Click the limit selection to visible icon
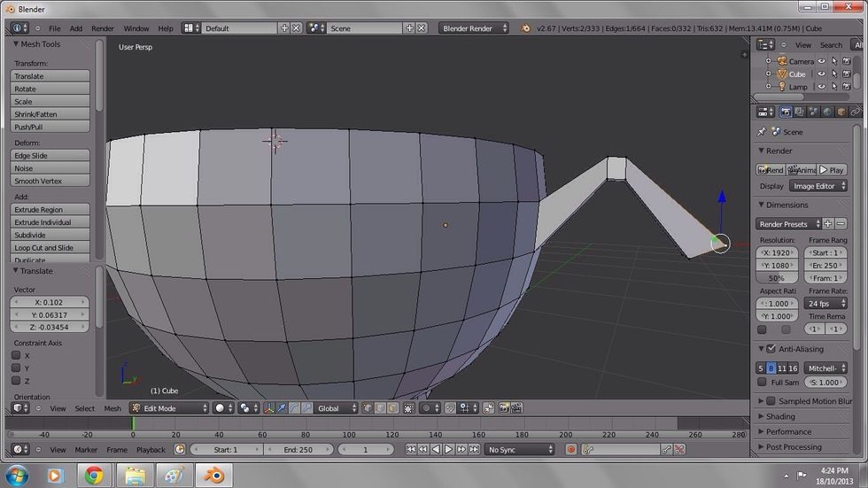Viewport: 868px width, 488px height. [408, 408]
